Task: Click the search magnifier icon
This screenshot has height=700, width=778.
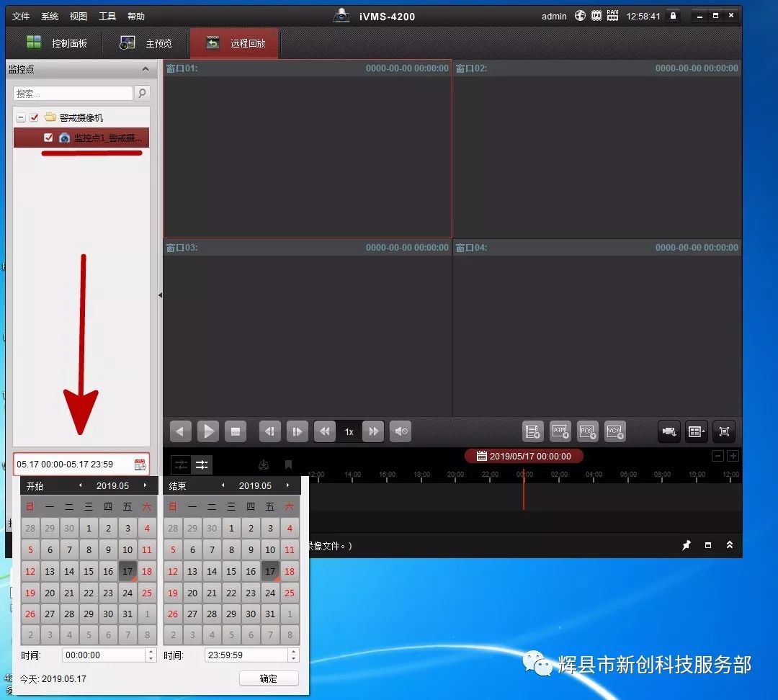Action: [142, 94]
